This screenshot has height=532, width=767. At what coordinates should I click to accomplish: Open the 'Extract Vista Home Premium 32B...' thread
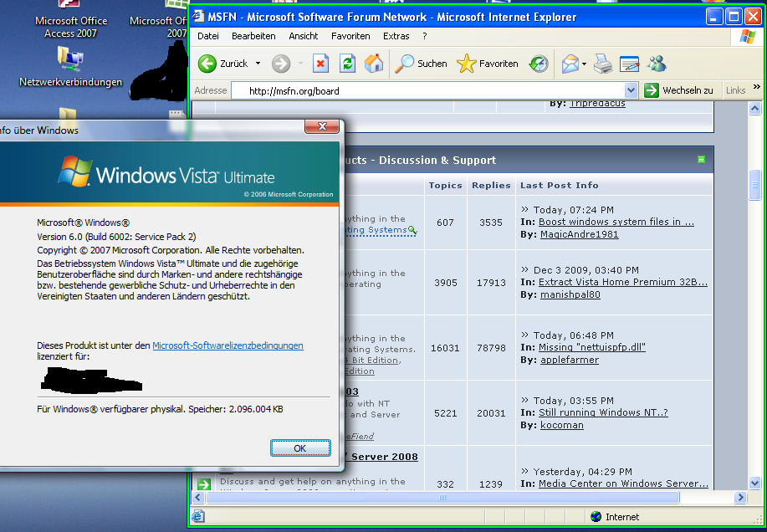click(x=623, y=282)
